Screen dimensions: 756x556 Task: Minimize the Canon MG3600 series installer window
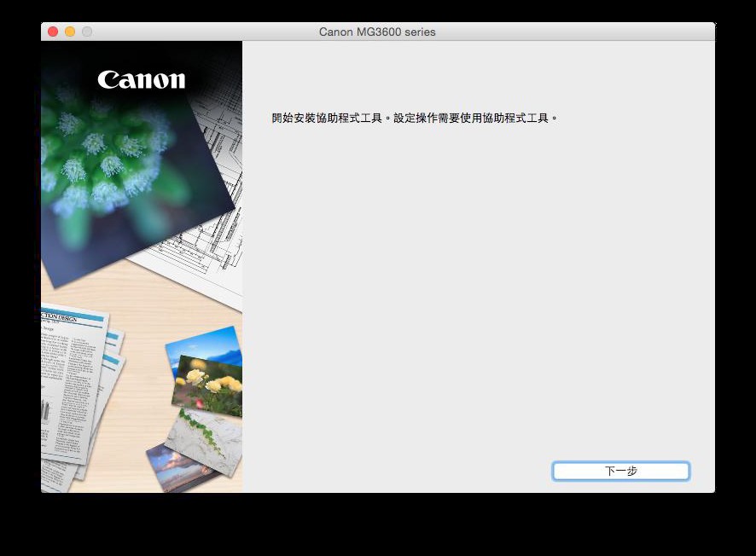pyautogui.click(x=70, y=32)
